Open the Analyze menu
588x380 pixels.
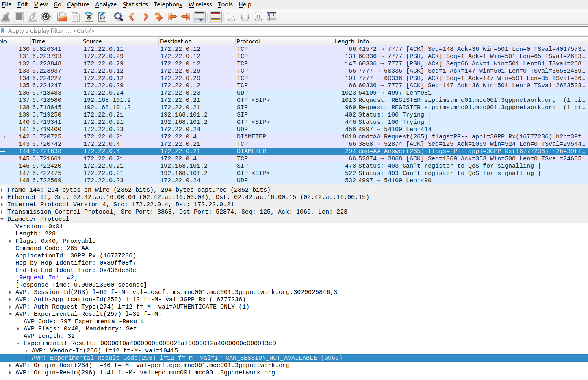click(106, 4)
